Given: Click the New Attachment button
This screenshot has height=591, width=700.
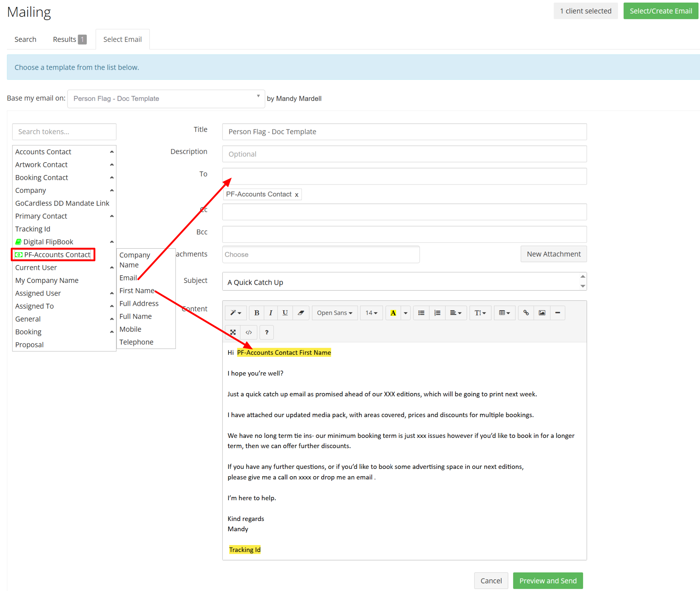Looking at the screenshot, I should pos(553,254).
